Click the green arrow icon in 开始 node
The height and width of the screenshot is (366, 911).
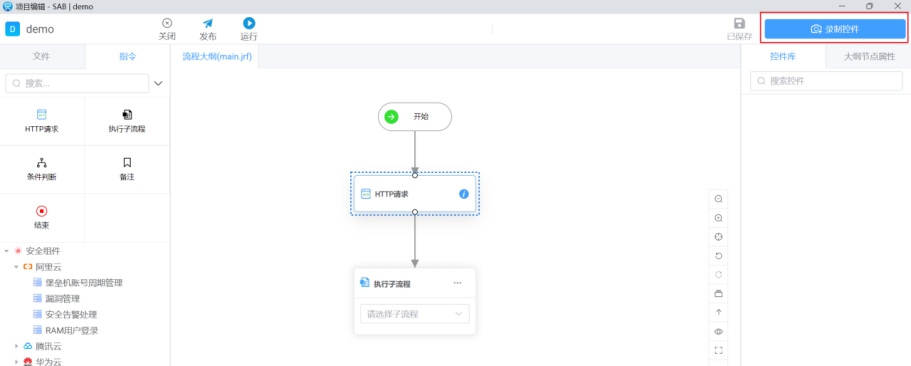392,117
